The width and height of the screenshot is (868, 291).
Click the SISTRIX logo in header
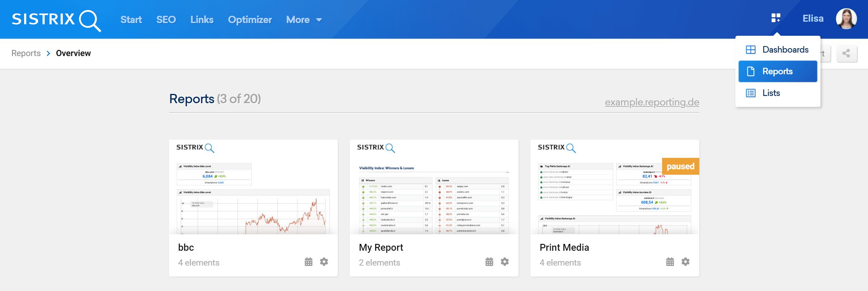tap(56, 20)
